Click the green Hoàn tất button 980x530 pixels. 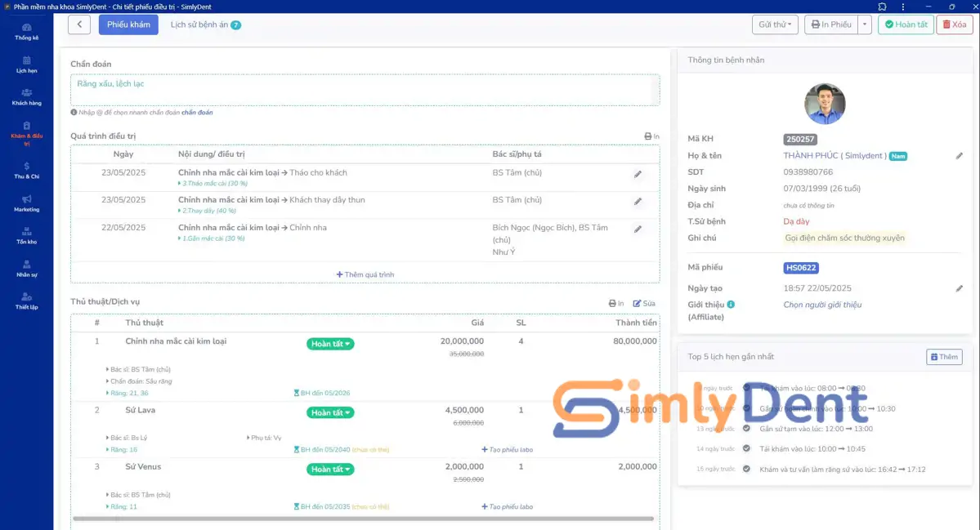pos(906,24)
